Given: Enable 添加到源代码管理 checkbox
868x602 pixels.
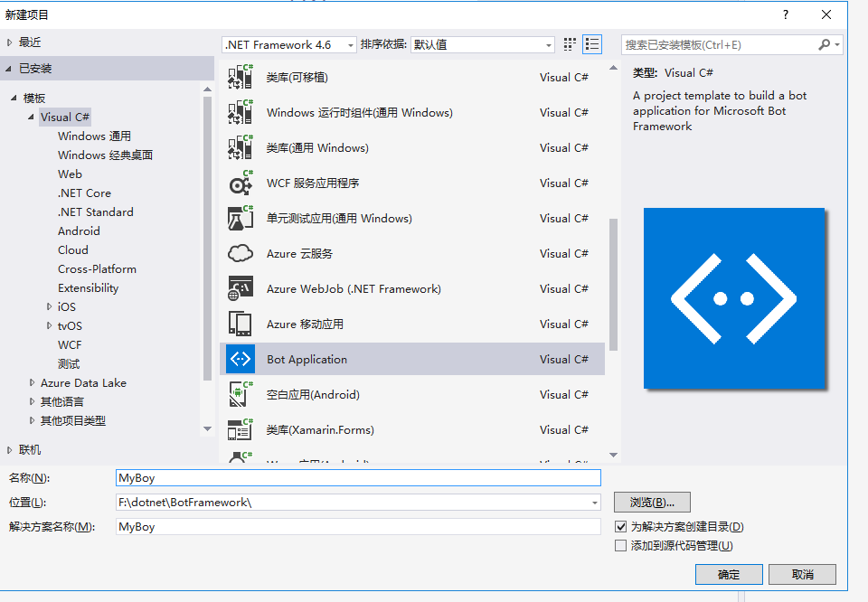Looking at the screenshot, I should 620,546.
